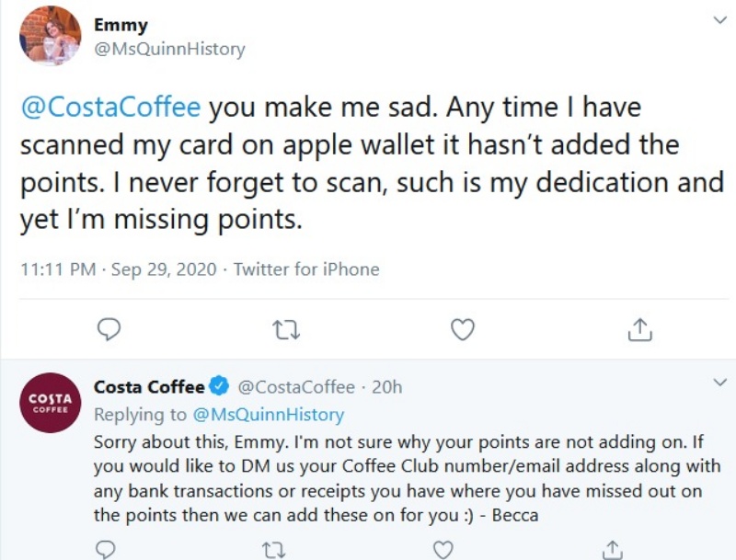Viewport: 736px width, 560px height.
Task: Share the Costa Coffee reply tweet
Action: click(612, 550)
